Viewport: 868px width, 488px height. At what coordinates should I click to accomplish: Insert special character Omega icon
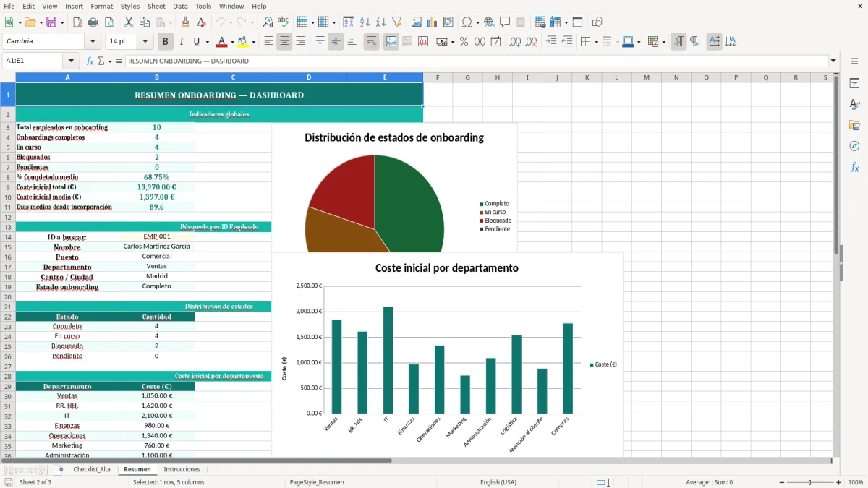[467, 22]
